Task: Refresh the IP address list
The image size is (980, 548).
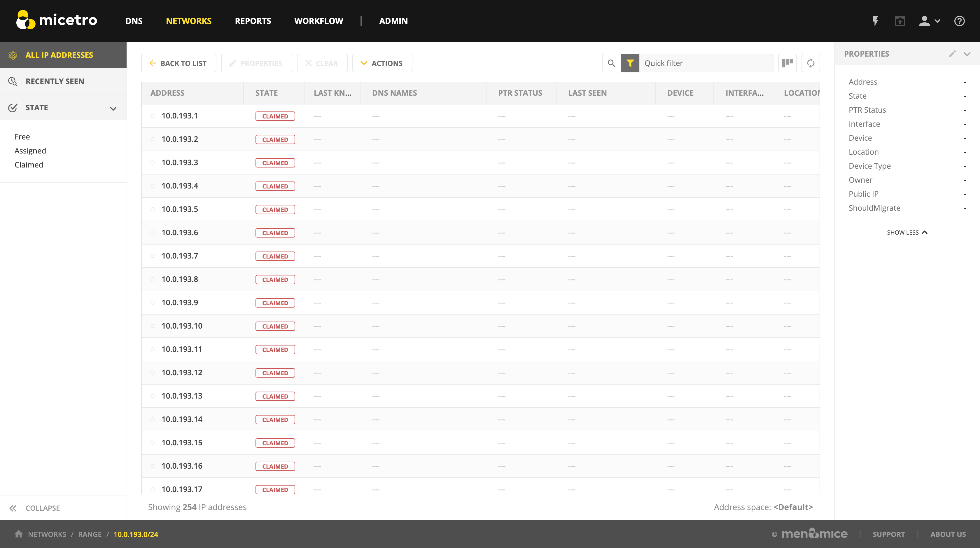Action: tap(811, 63)
